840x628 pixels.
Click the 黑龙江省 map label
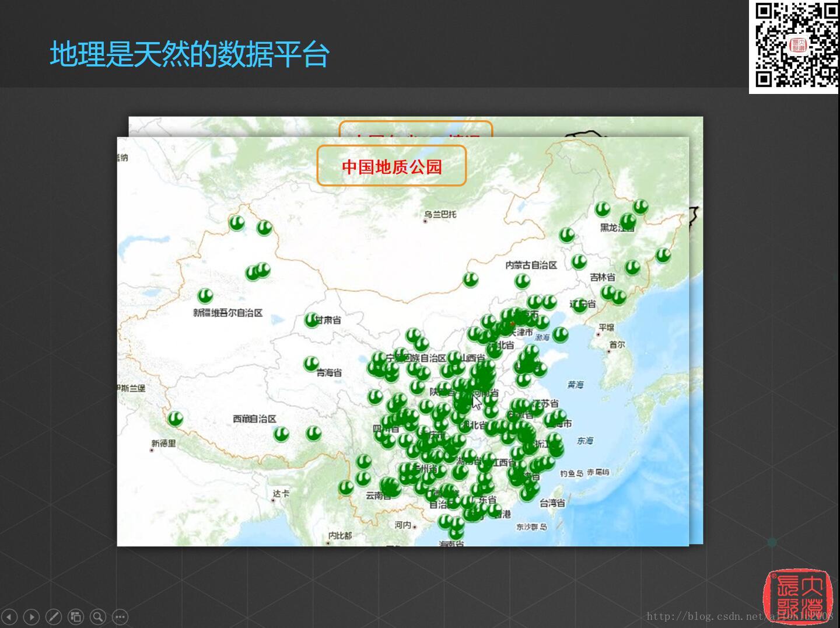(617, 228)
